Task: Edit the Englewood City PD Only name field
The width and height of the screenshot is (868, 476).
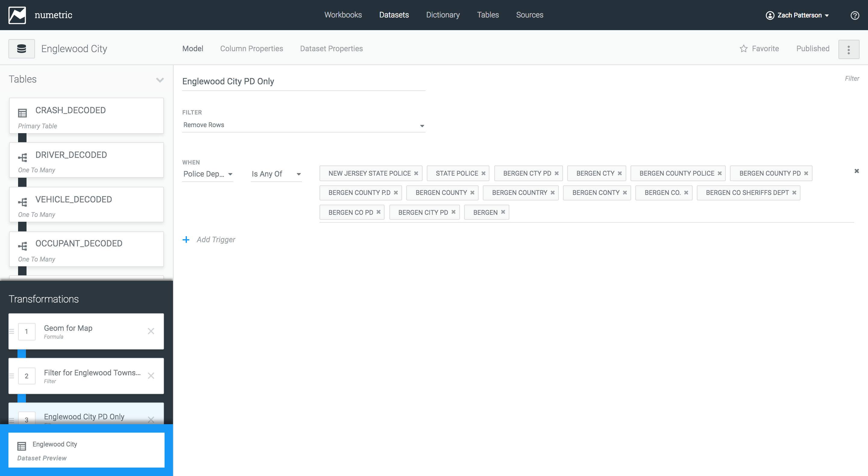Action: [x=303, y=82]
